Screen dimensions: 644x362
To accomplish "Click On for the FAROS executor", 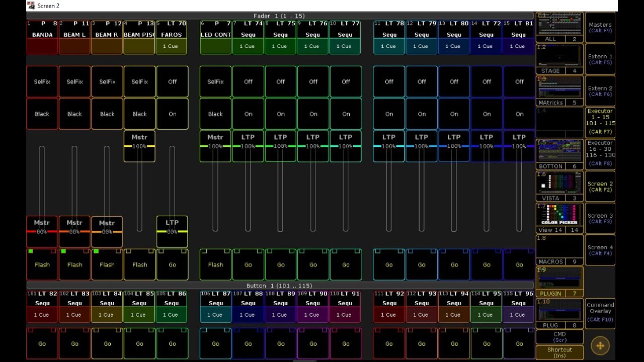I will coord(172,114).
